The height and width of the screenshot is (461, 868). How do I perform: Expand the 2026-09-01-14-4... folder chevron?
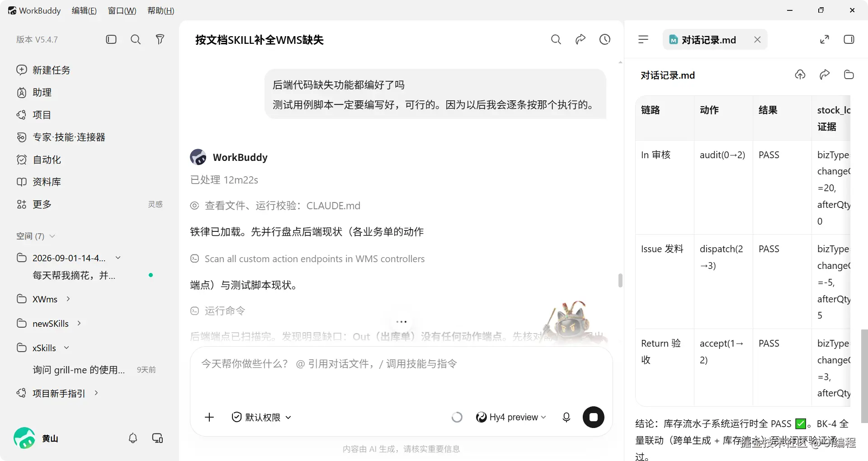[118, 258]
